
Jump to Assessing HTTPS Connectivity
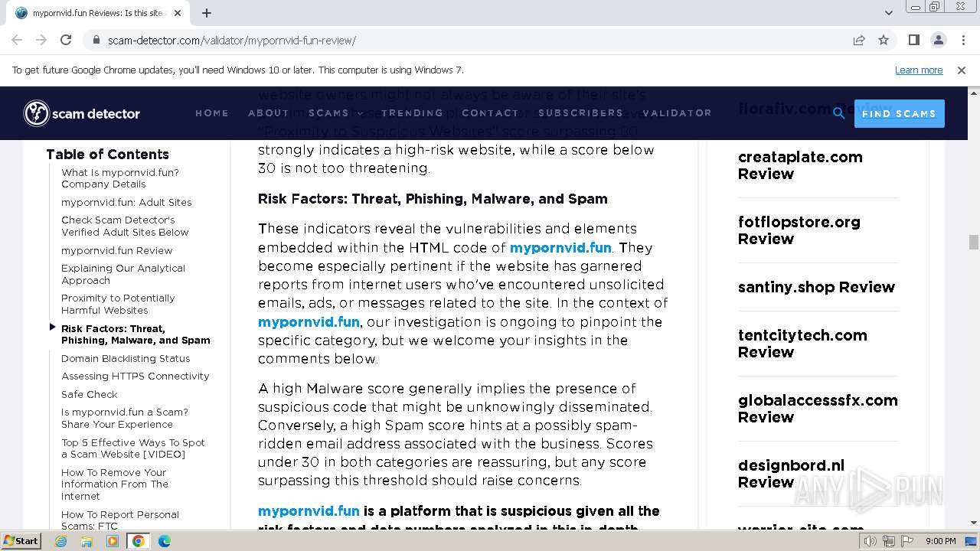coord(136,376)
